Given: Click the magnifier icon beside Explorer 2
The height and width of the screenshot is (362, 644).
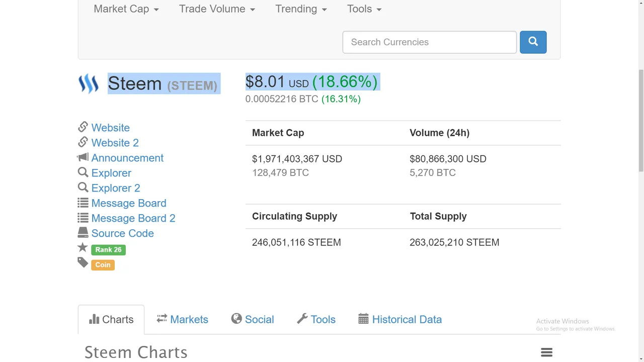Looking at the screenshot, I should coord(83,187).
